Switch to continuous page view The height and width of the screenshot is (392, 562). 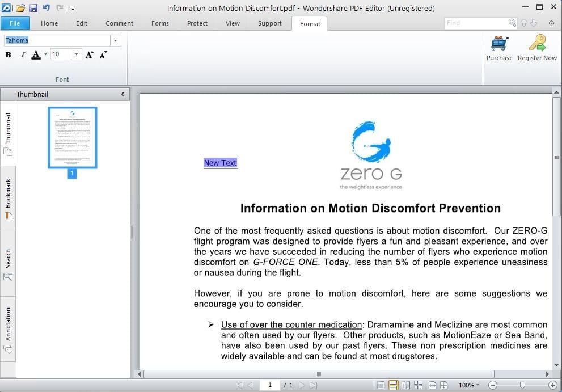[393, 385]
